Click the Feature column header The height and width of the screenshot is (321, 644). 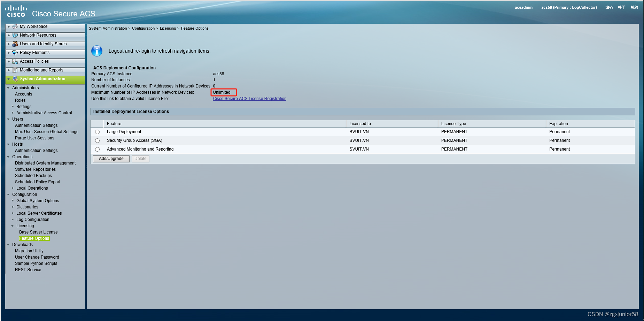coord(225,124)
